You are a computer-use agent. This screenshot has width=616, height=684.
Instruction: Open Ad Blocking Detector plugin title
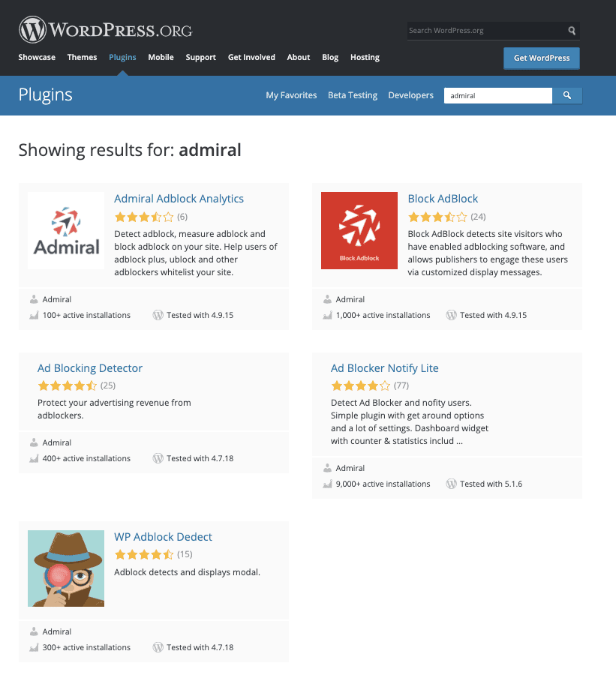coord(90,368)
